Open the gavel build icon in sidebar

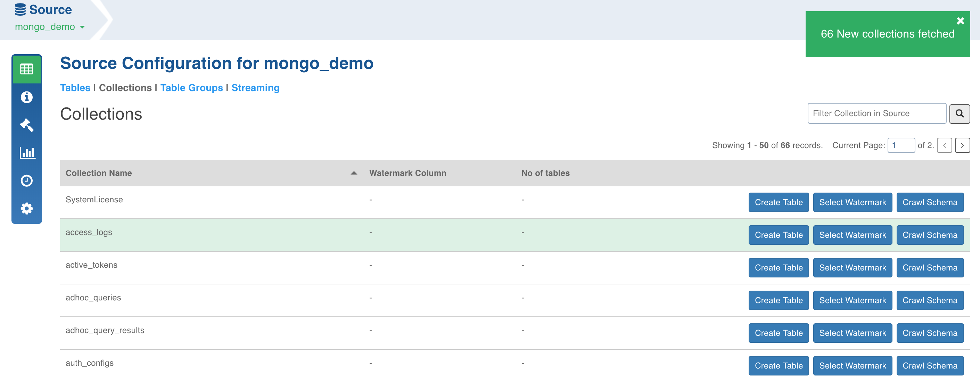[27, 125]
